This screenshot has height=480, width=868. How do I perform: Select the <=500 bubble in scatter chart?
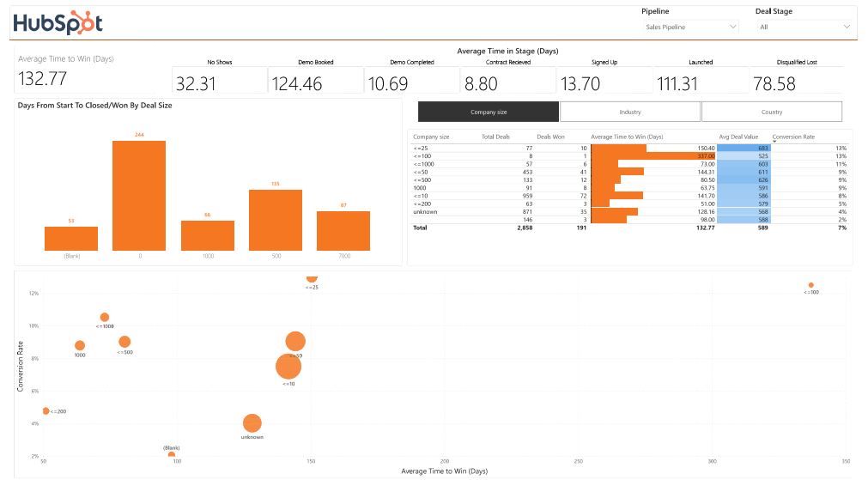click(124, 342)
